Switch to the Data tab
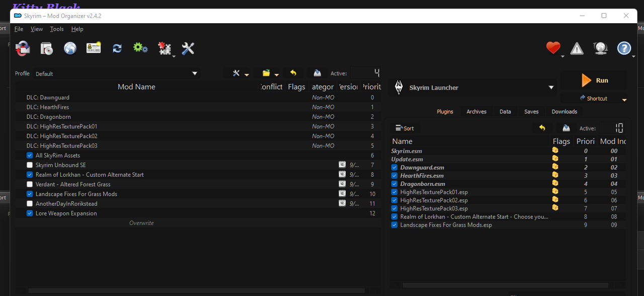This screenshot has height=296, width=644. (505, 111)
